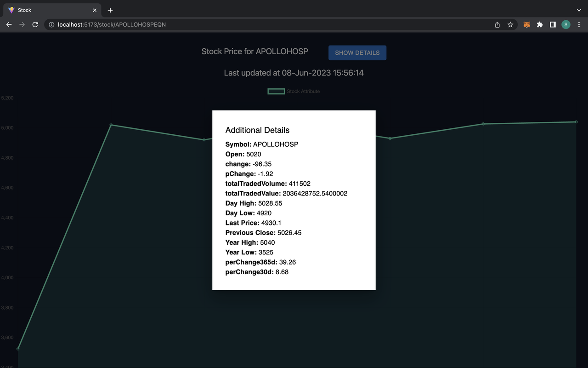Click the 'perChange365d: 39.26' row
The height and width of the screenshot is (368, 588).
pos(261,262)
